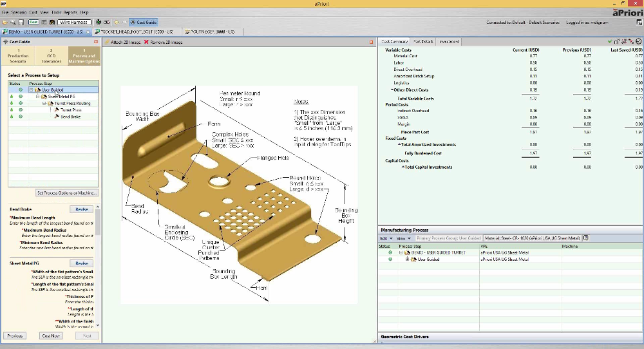Click the crossed tools icon in cost panel
The width and height of the screenshot is (644, 349).
[x=624, y=41]
